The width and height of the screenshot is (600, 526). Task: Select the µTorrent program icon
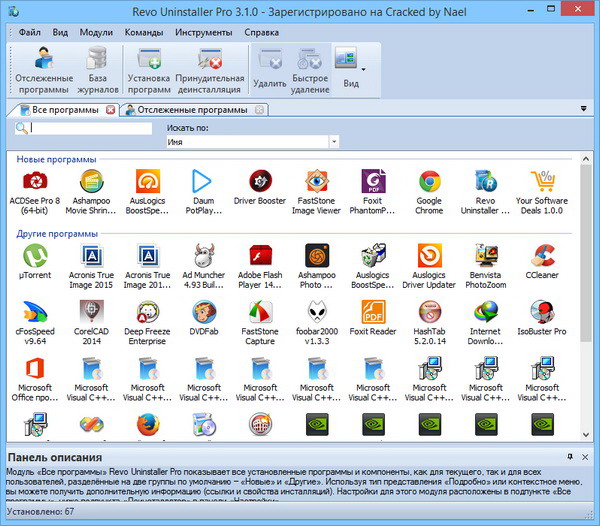35,256
